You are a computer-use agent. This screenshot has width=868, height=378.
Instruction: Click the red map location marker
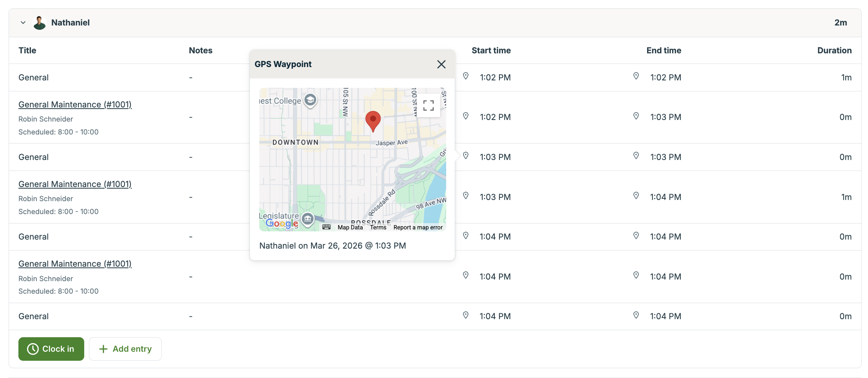coord(373,120)
